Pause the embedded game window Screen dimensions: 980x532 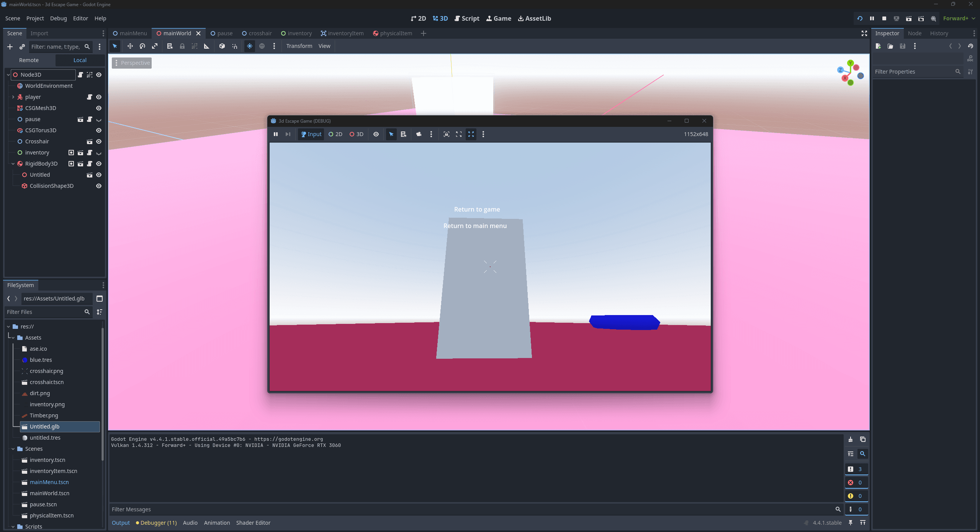pyautogui.click(x=276, y=134)
